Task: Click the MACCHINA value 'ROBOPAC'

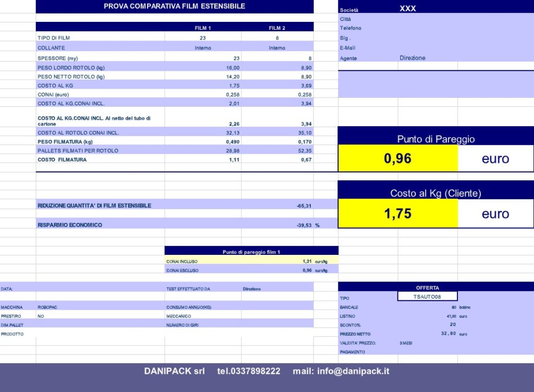Action: click(47, 307)
